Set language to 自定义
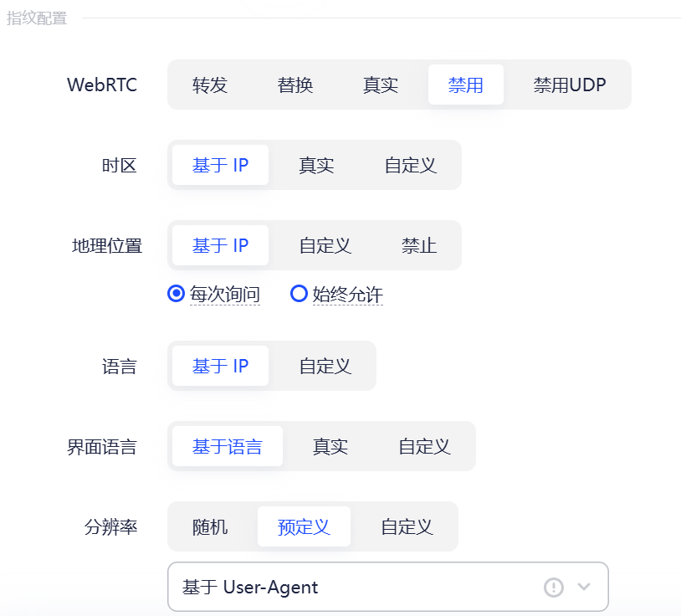The width and height of the screenshot is (681, 616). pos(323,366)
